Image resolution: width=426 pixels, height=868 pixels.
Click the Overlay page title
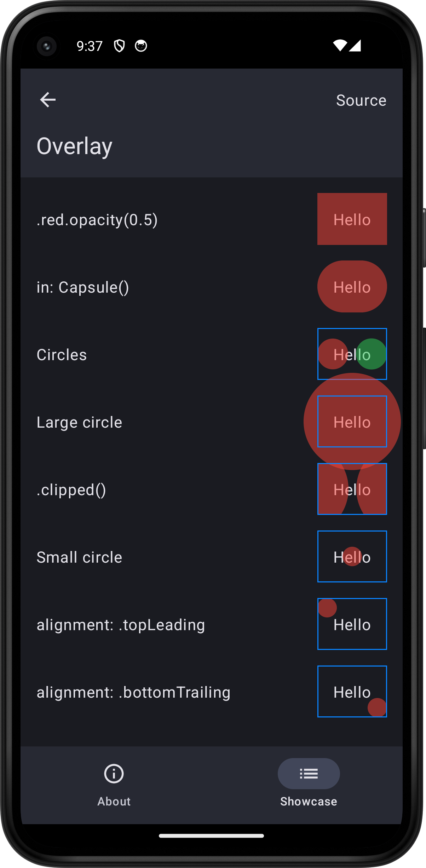(74, 146)
